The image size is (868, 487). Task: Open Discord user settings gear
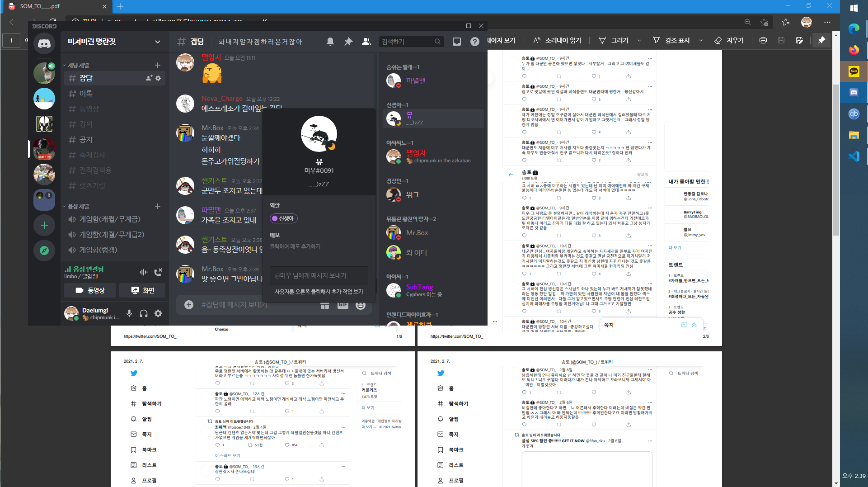point(158,313)
